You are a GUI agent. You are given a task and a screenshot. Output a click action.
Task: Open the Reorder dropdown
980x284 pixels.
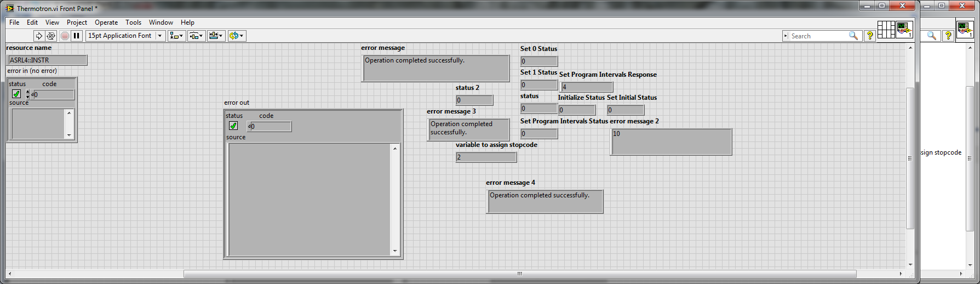[237, 36]
